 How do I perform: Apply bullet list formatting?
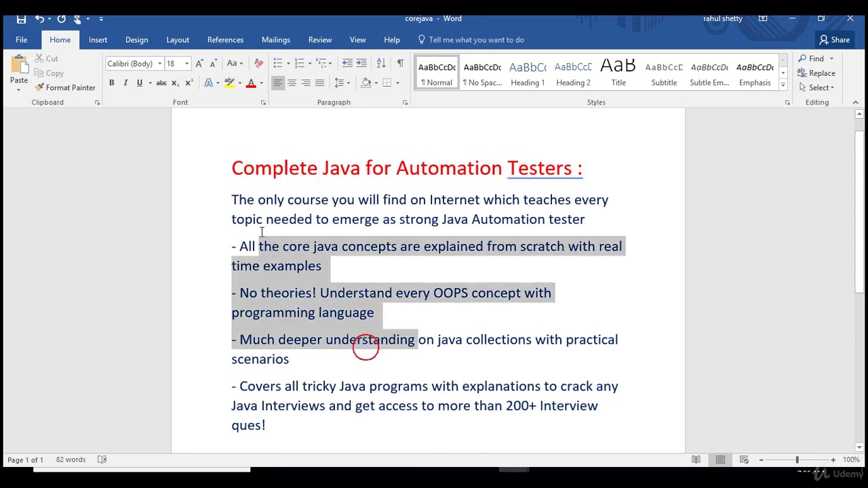point(277,64)
